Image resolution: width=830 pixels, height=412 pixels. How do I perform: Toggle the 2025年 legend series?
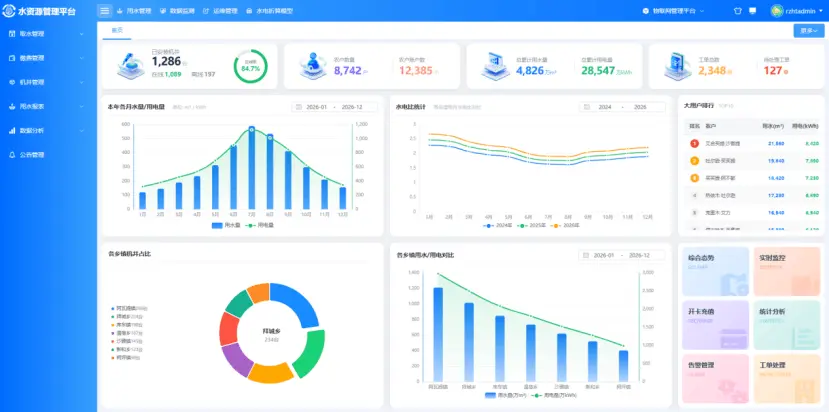click(x=531, y=226)
